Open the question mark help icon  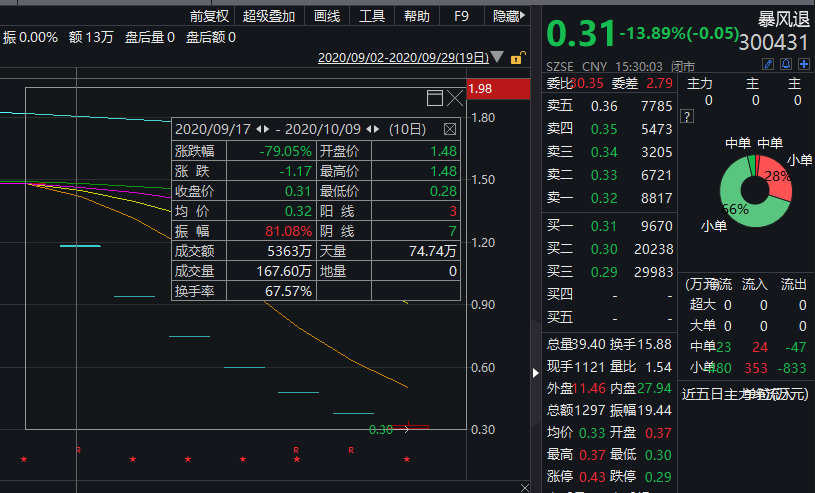[687, 116]
